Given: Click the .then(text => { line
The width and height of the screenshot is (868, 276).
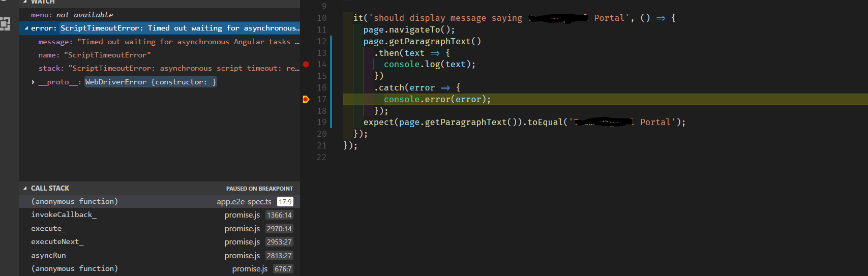Looking at the screenshot, I should [412, 53].
